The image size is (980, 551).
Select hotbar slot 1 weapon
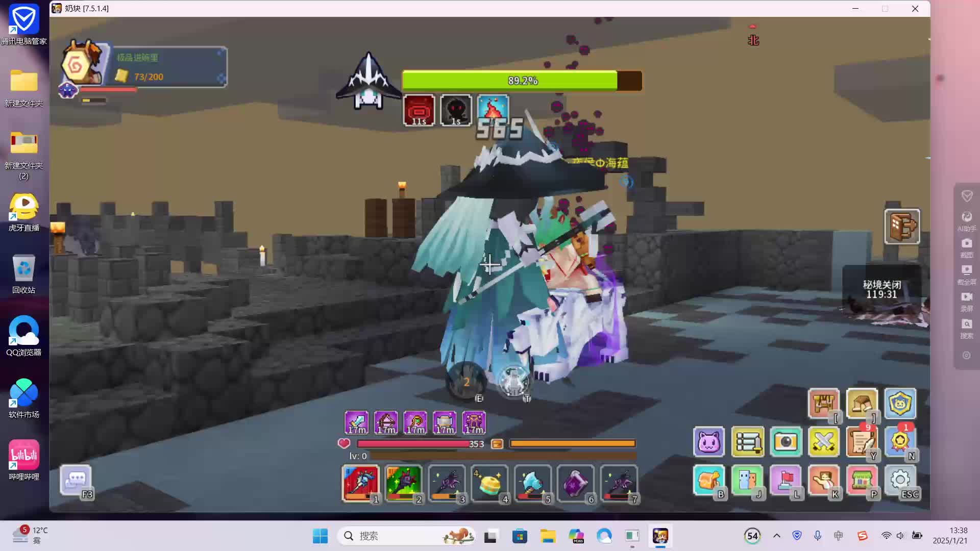(360, 483)
